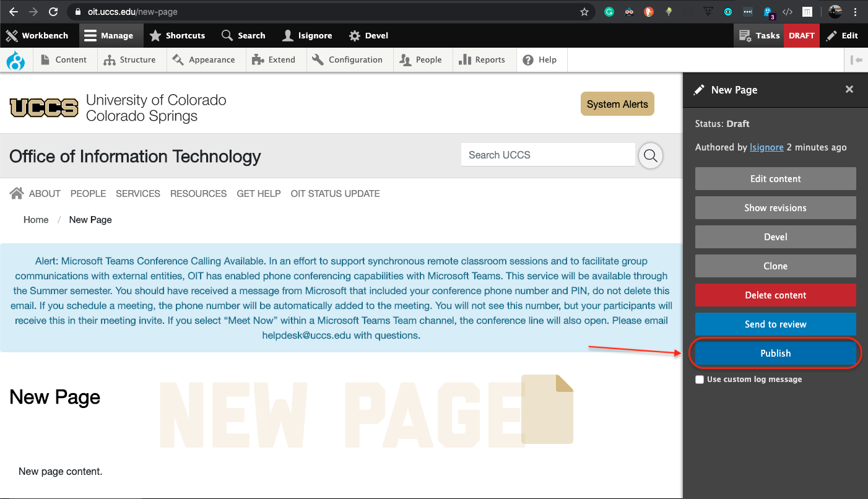Enable Use custom log message checkbox
Image resolution: width=868 pixels, height=499 pixels.
pos(700,380)
